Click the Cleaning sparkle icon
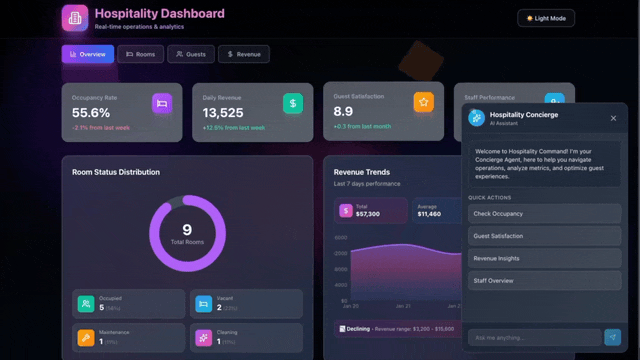 (204, 338)
